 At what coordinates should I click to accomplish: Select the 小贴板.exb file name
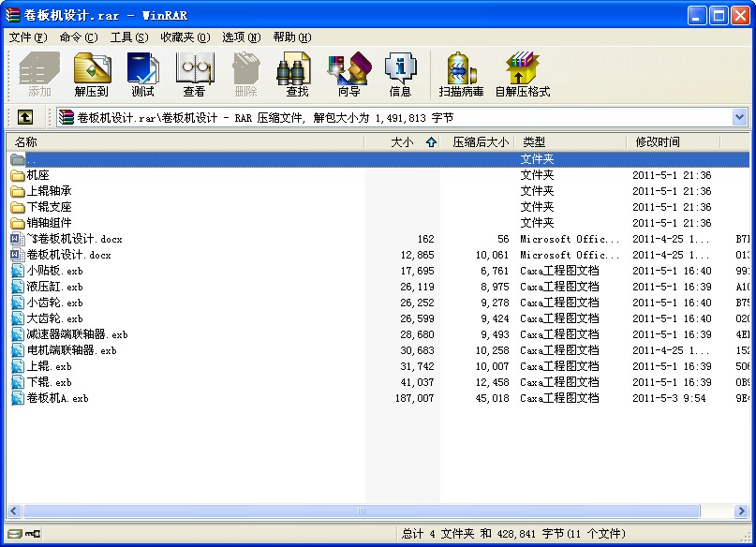pyautogui.click(x=55, y=271)
